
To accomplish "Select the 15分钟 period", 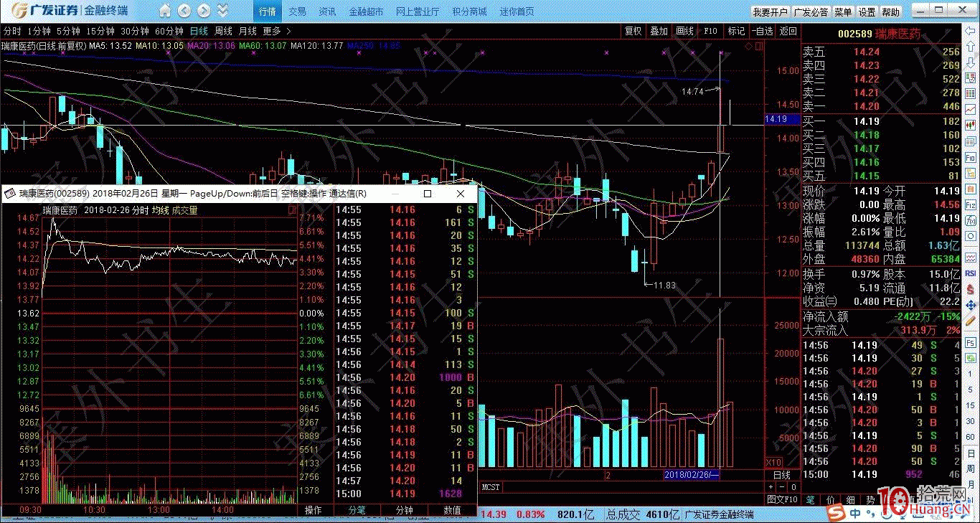I will (x=100, y=32).
